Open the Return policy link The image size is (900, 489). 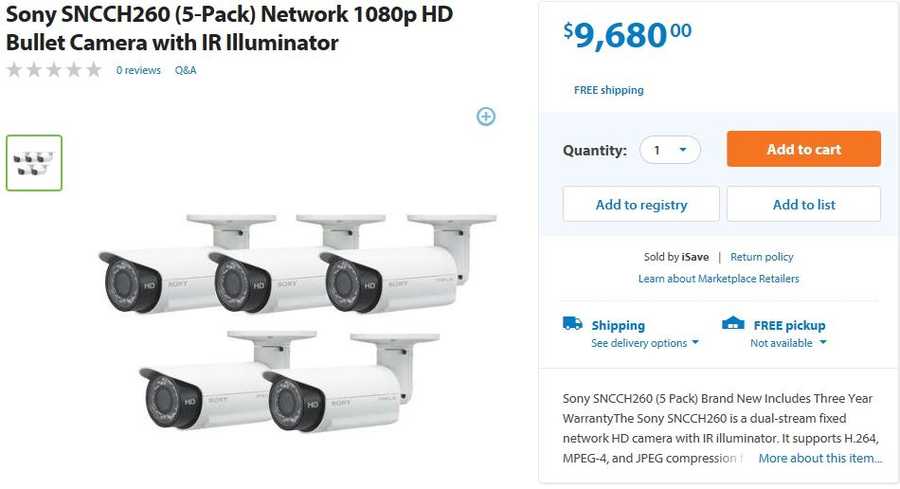(762, 257)
